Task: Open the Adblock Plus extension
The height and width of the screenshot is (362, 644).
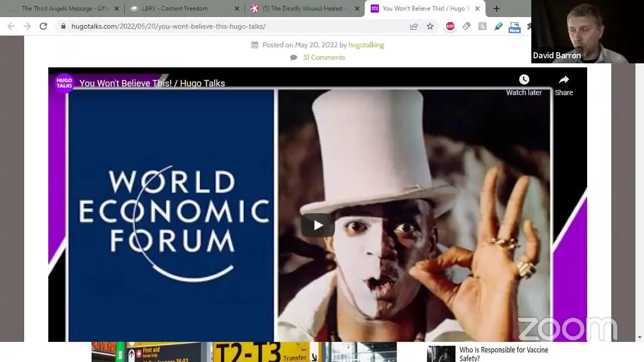Action: tap(450, 26)
